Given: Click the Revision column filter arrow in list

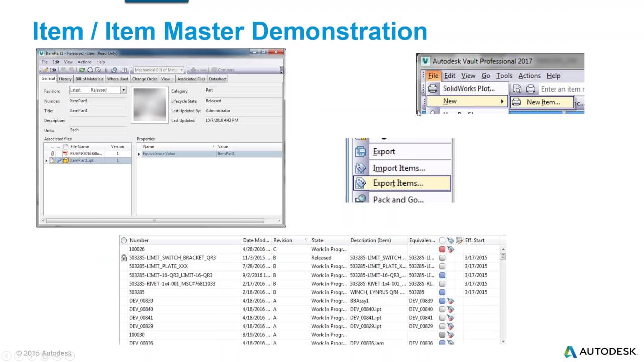Looking at the screenshot, I should tap(306, 240).
